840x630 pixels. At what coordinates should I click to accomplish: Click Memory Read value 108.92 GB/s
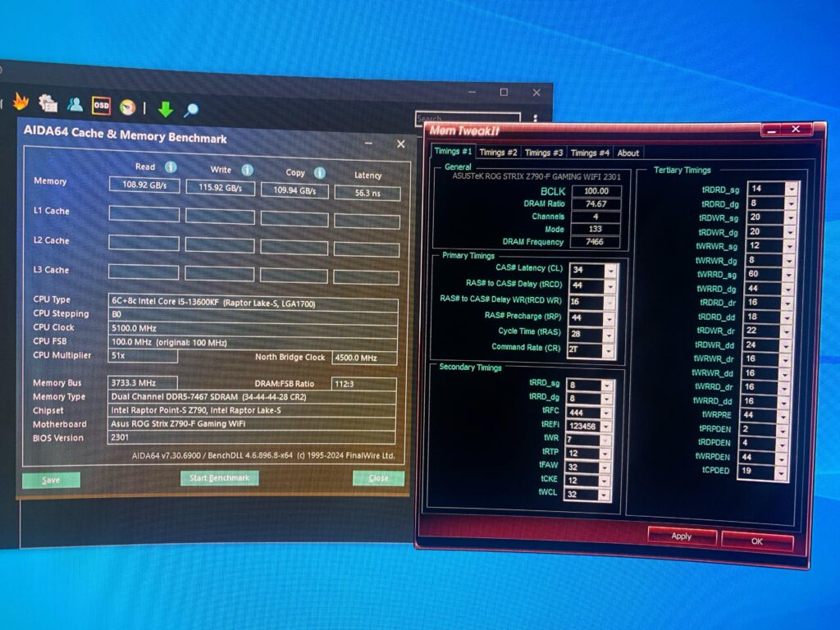[x=144, y=185]
